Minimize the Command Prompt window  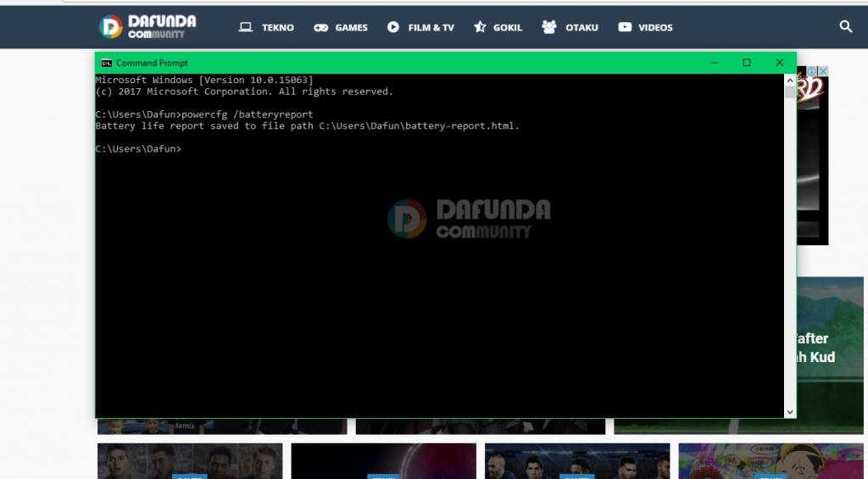[x=715, y=63]
